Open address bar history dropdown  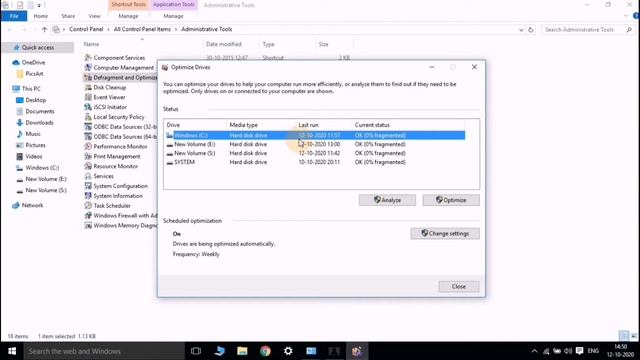point(521,30)
